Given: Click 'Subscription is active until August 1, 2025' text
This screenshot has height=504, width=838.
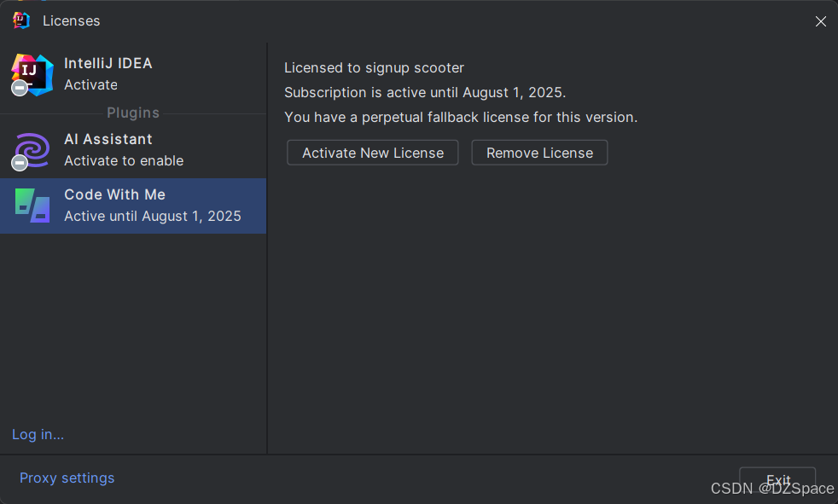Looking at the screenshot, I should click(425, 92).
